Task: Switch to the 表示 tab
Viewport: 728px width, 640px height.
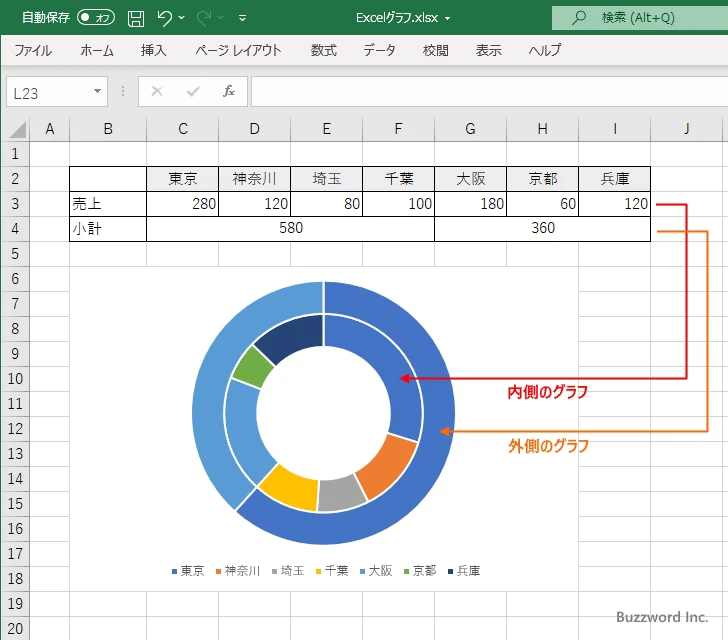Action: point(488,50)
